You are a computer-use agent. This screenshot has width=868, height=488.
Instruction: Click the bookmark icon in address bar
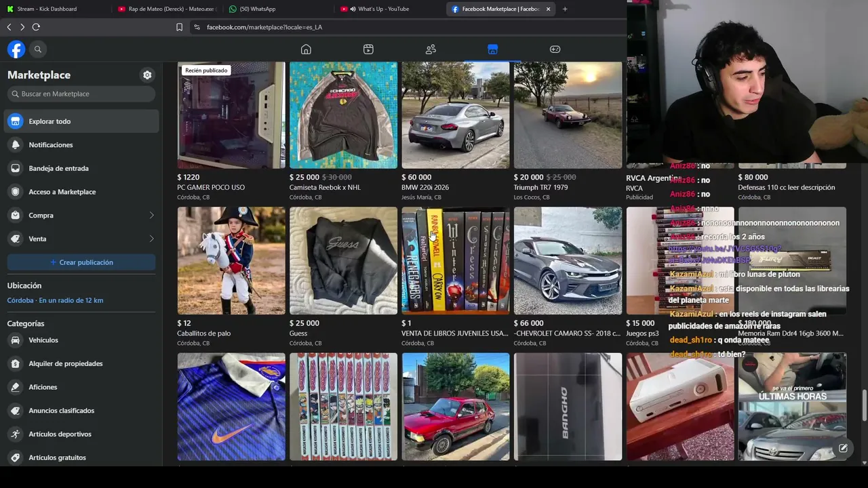click(x=179, y=27)
